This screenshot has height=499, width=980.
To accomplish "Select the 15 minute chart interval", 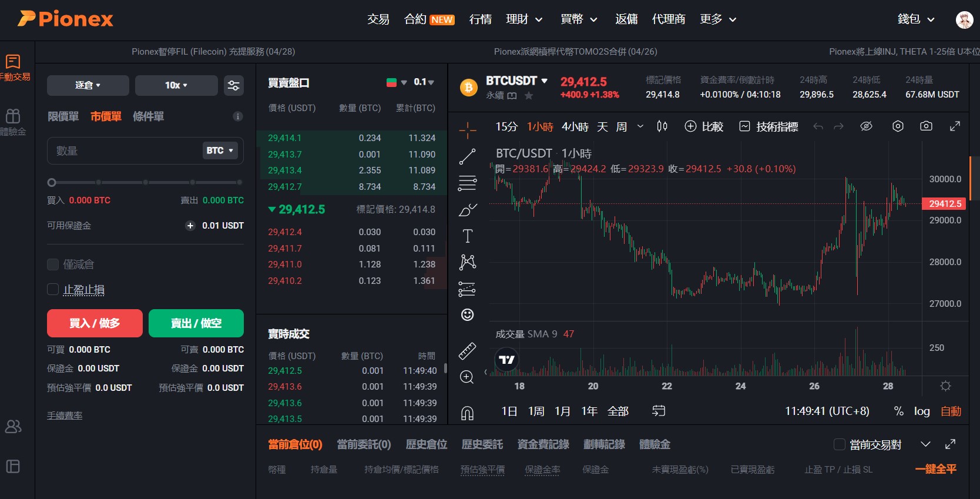I will tap(506, 126).
